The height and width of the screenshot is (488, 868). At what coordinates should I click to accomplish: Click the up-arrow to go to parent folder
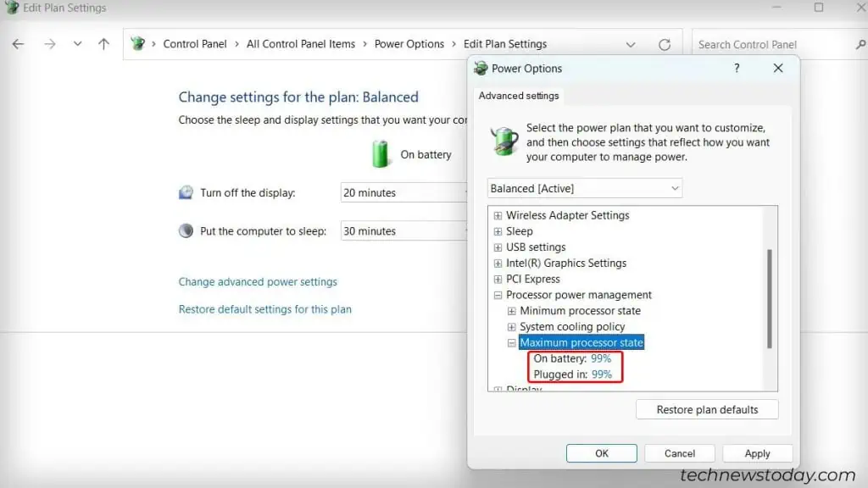pyautogui.click(x=103, y=43)
